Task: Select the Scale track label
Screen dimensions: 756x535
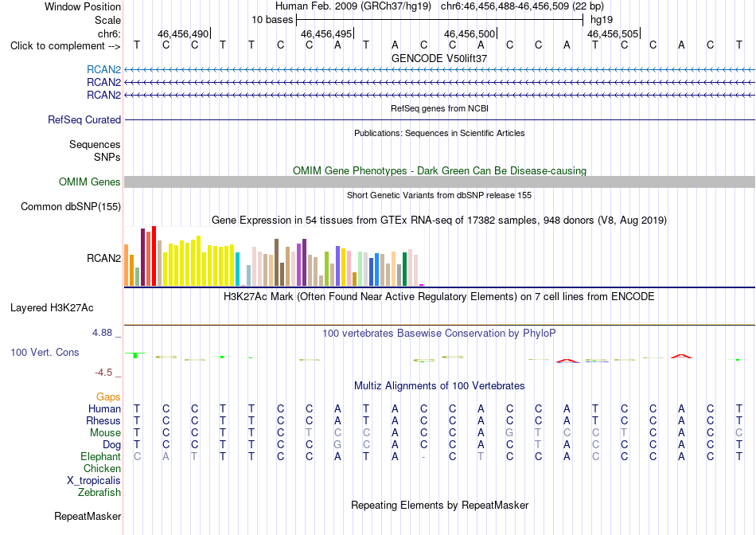Action: pyautogui.click(x=107, y=20)
